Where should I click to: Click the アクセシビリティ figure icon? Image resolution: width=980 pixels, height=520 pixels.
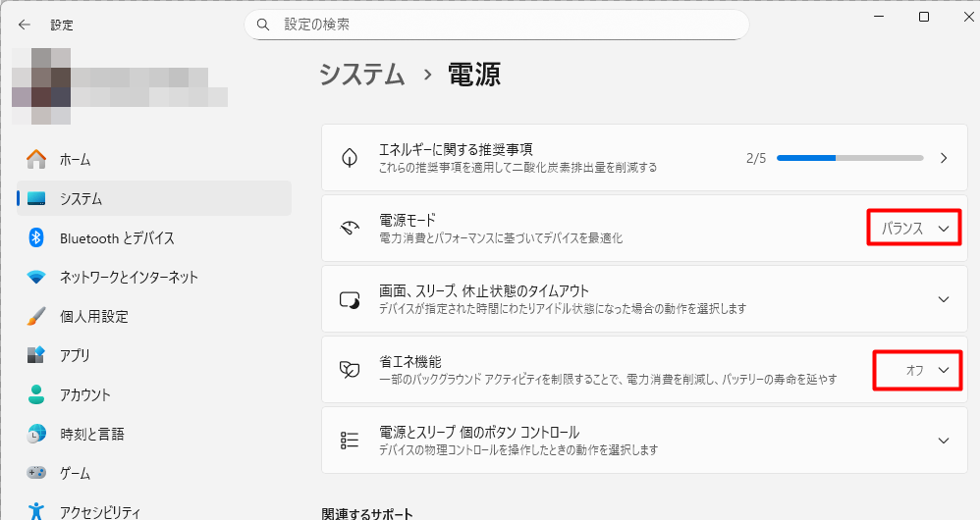36,511
